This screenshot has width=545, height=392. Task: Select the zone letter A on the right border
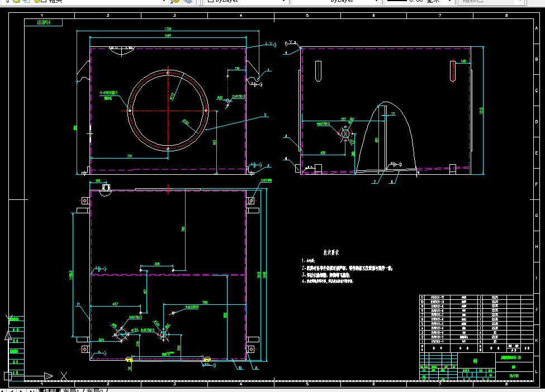(537, 28)
